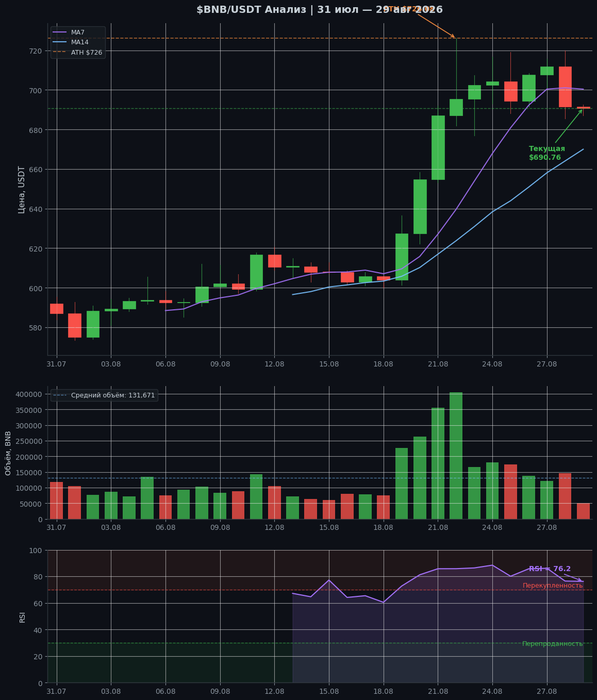Click the 620 price axis tick

(x=36, y=248)
